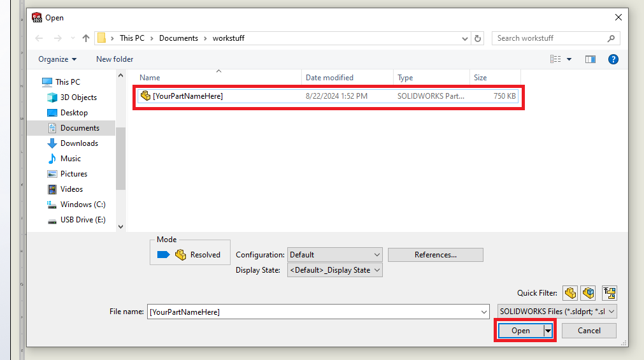The width and height of the screenshot is (644, 360).
Task: Sort files by Date modified column
Action: point(329,78)
